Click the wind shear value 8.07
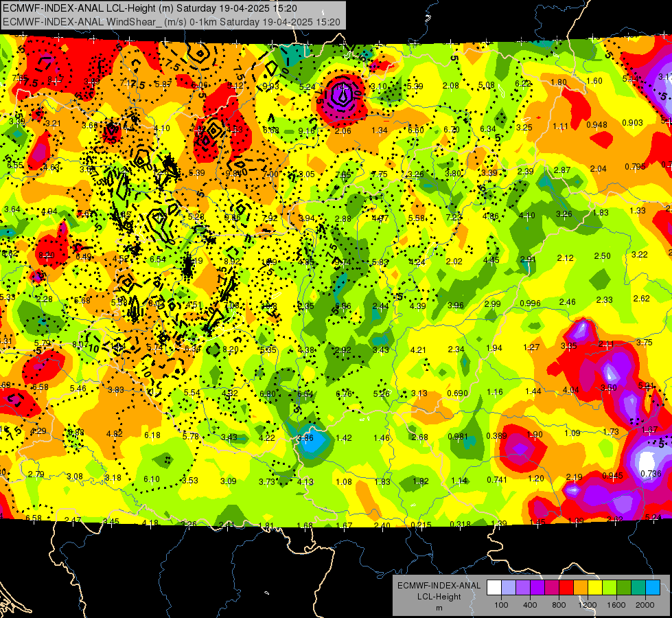672x618 pixels. point(80,345)
